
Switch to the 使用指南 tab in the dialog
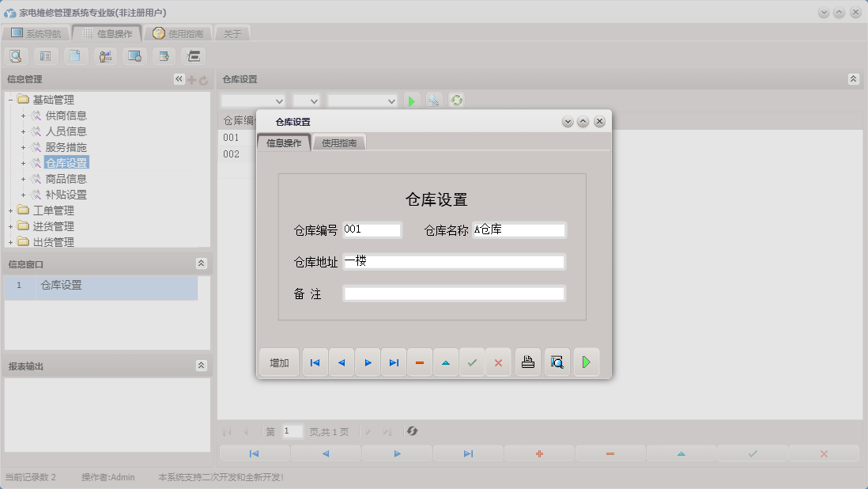[340, 142]
